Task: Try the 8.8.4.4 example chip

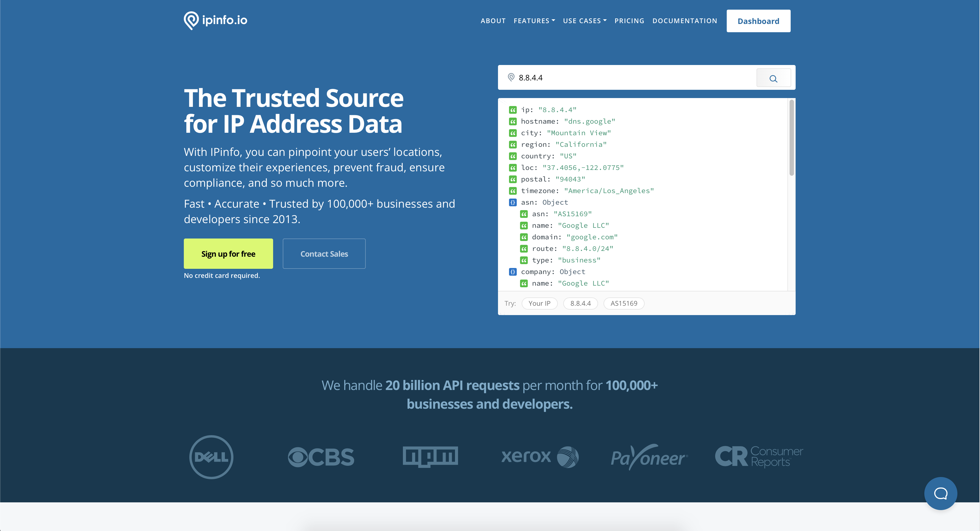Action: pos(581,303)
